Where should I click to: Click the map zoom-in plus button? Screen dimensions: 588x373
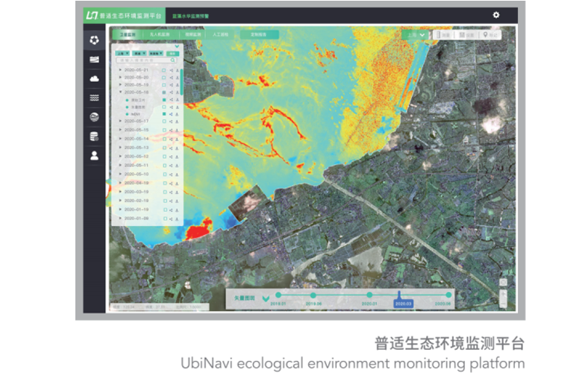coord(503,293)
